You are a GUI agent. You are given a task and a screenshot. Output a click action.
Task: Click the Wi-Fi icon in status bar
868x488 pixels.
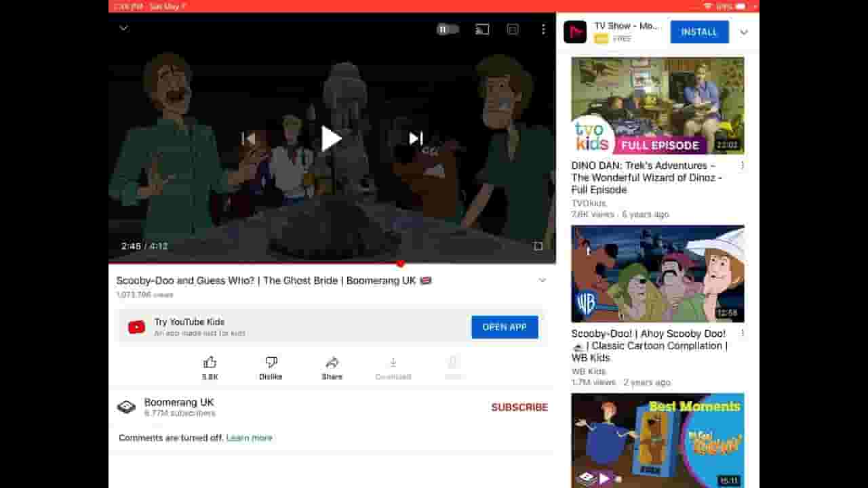point(708,6)
